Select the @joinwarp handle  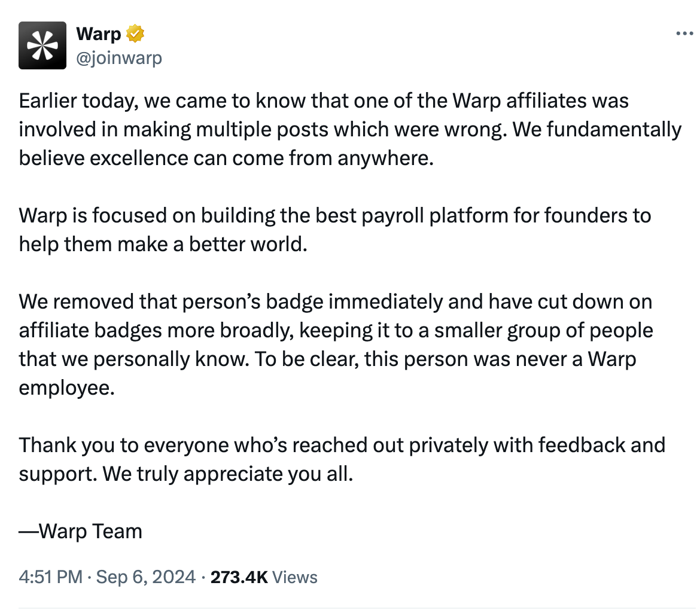coord(118,57)
